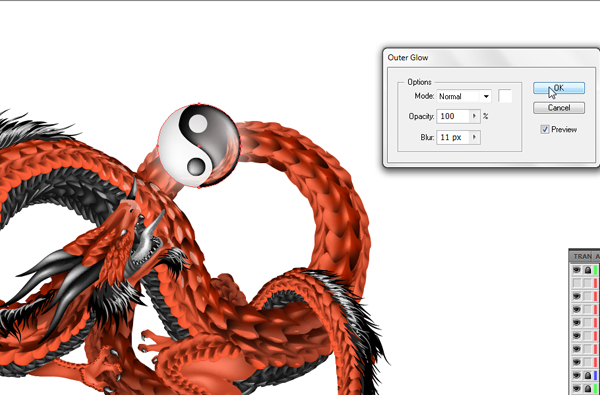Image resolution: width=600 pixels, height=395 pixels.
Task: Open the glow color swatch picker
Action: 505,96
